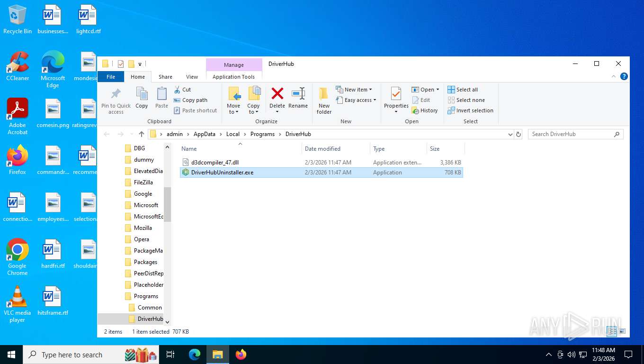Show hidden tray icons on the taskbar

pyautogui.click(x=549, y=355)
